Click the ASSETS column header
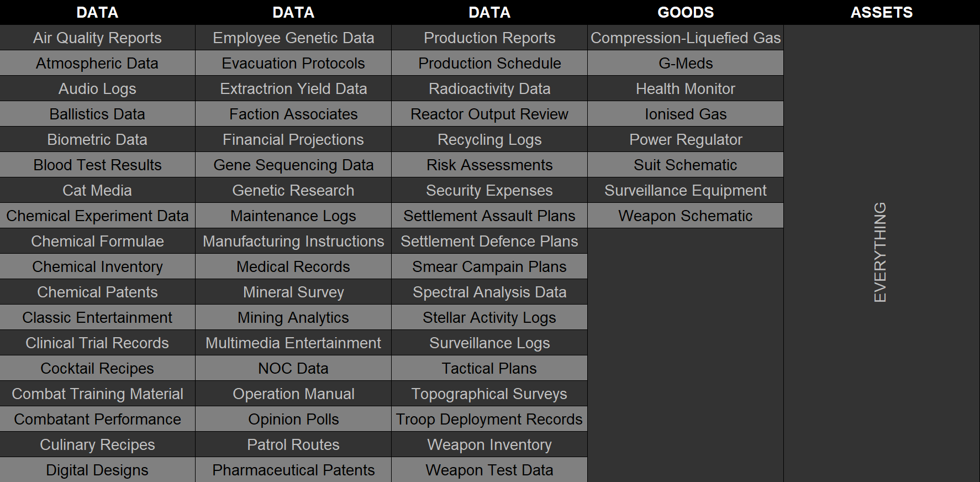 pyautogui.click(x=882, y=12)
